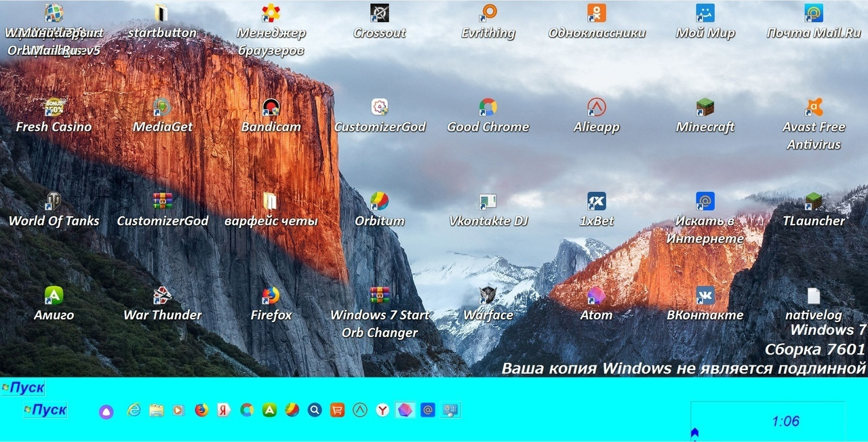The width and height of the screenshot is (868, 442).
Task: Switch to the Atom browser taskbar icon
Action: coord(405,410)
